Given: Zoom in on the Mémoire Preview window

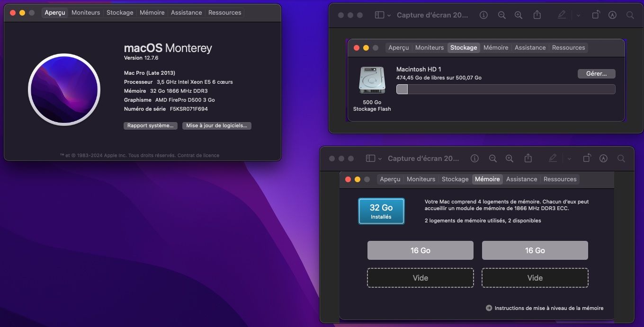Looking at the screenshot, I should (510, 159).
